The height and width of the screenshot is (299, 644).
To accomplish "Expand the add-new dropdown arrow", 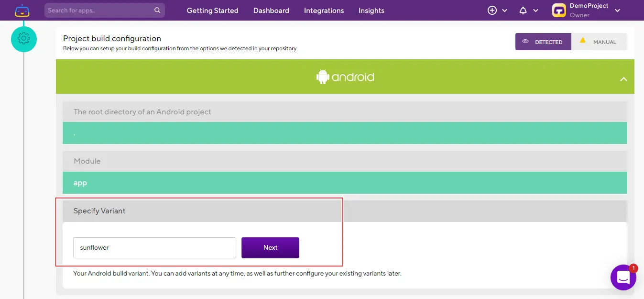I will click(505, 11).
